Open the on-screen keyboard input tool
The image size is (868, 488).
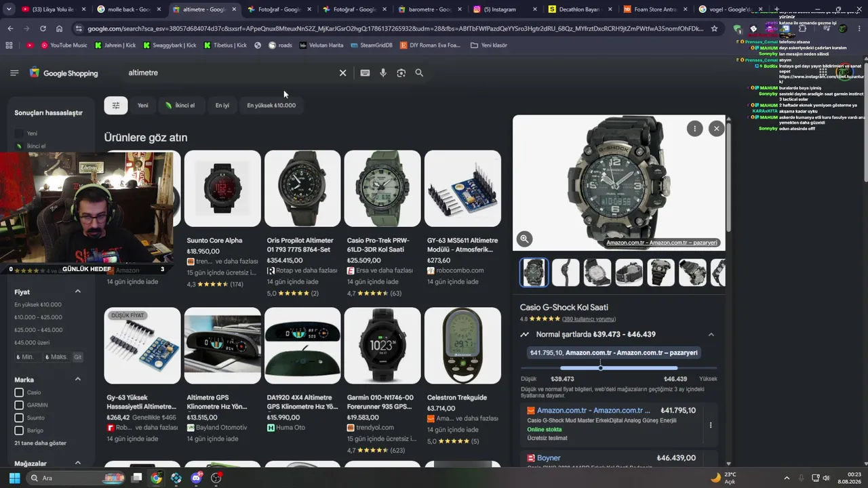tap(365, 73)
